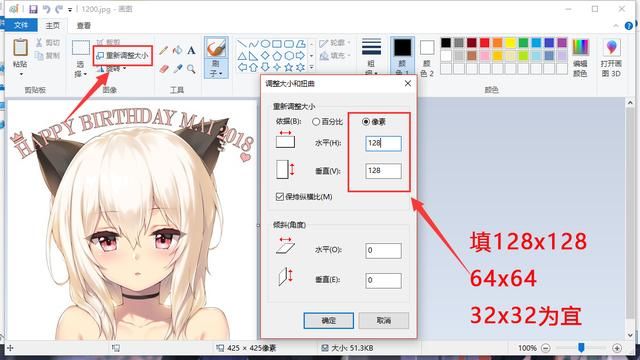
Task: Open the Customize Quick Access Toolbar arrow
Action: (x=70, y=9)
